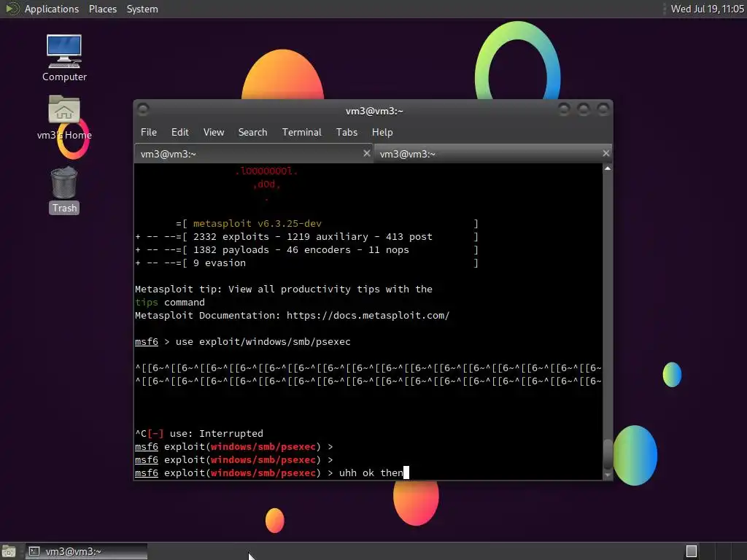Screen dimensions: 747x560
Task: Click the green 'tips' command word
Action: click(x=146, y=303)
